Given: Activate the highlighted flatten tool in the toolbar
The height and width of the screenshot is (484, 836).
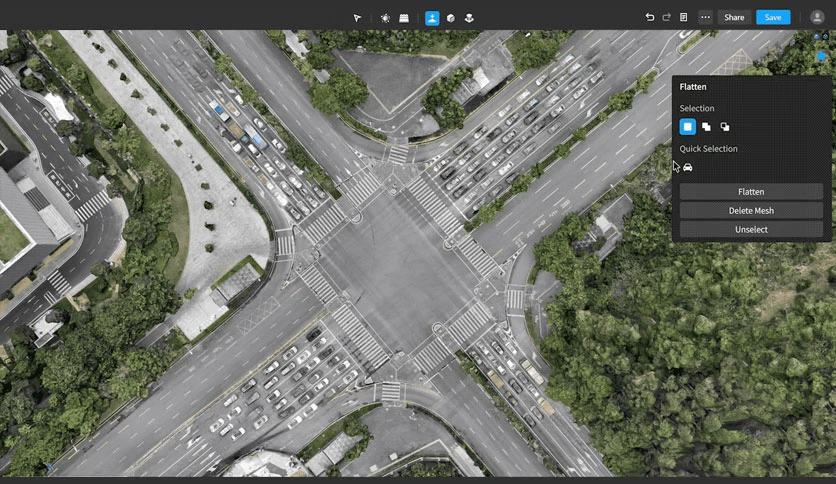Looking at the screenshot, I should (x=432, y=18).
